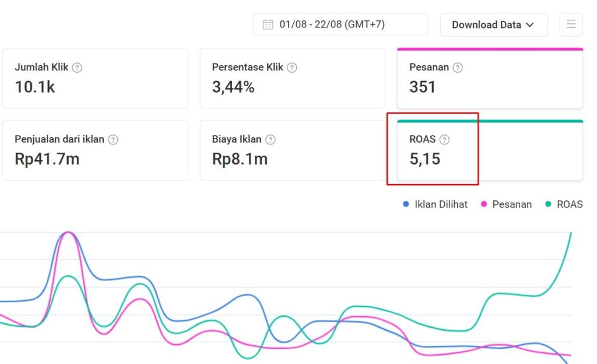Screen dimensions: 597x364
Task: Click the Penjualan dari iklan card
Action: pos(95,151)
